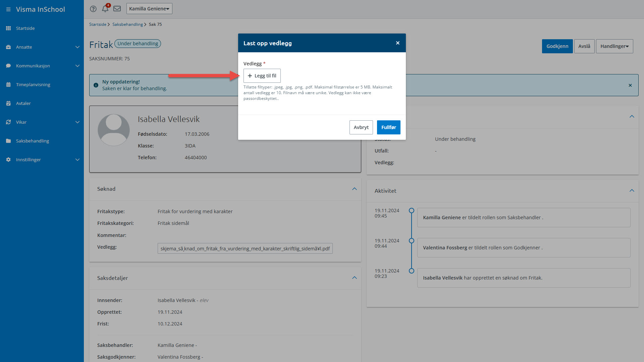The height and width of the screenshot is (362, 644).
Task: Collapse the Aktivitet panel
Action: pyautogui.click(x=632, y=191)
